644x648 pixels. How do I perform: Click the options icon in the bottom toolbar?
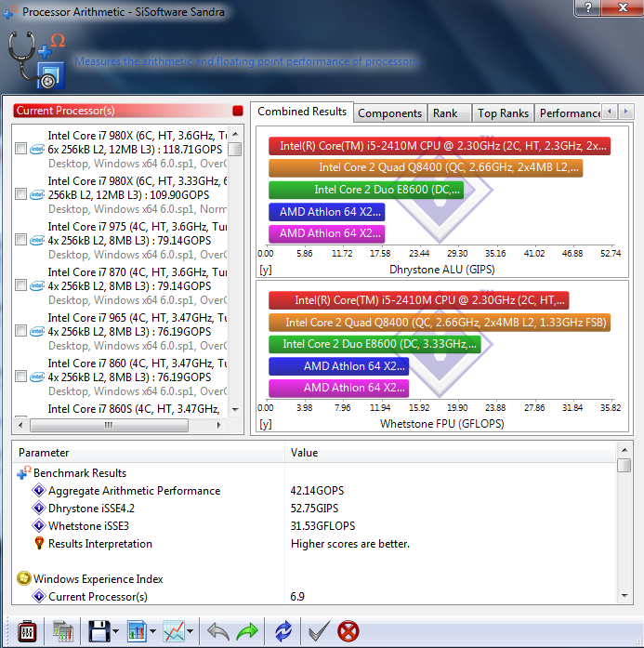(27, 631)
